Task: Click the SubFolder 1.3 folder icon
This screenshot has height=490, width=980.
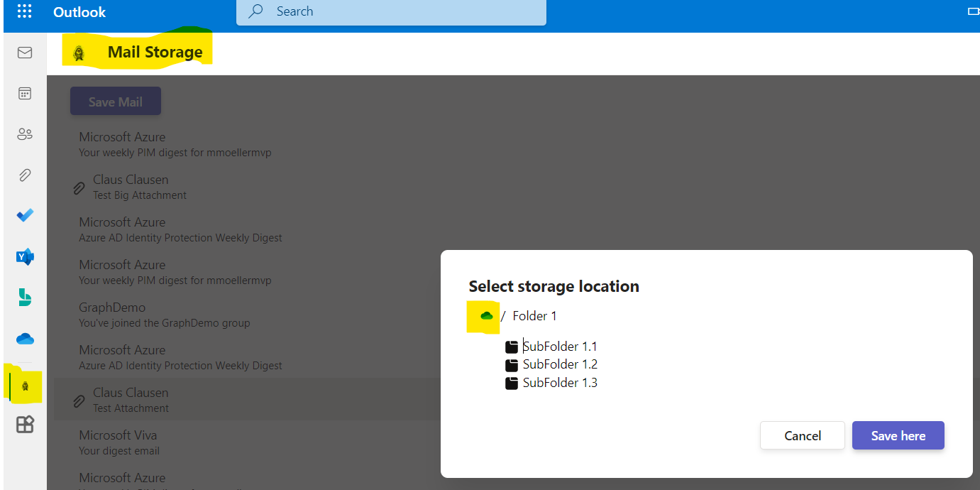Action: coord(512,383)
